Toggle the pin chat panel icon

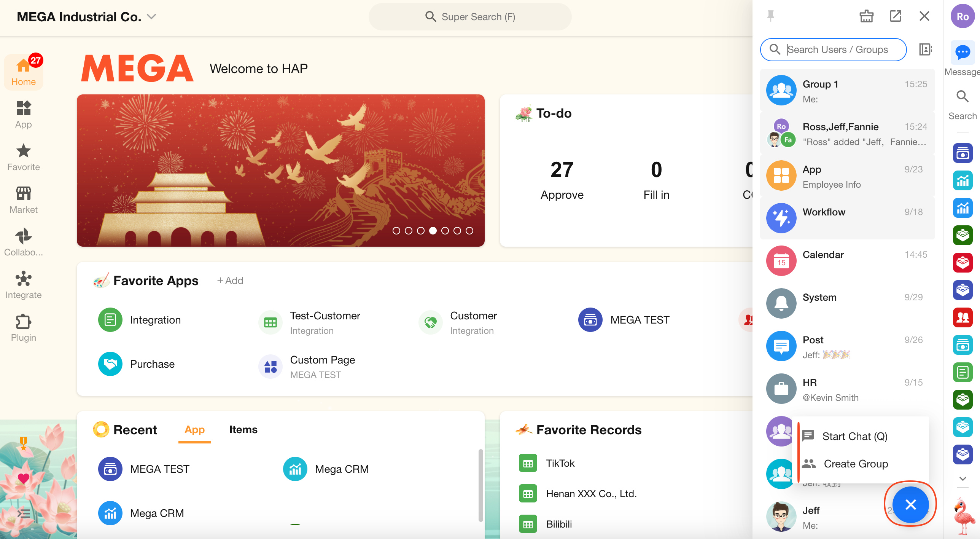click(771, 16)
